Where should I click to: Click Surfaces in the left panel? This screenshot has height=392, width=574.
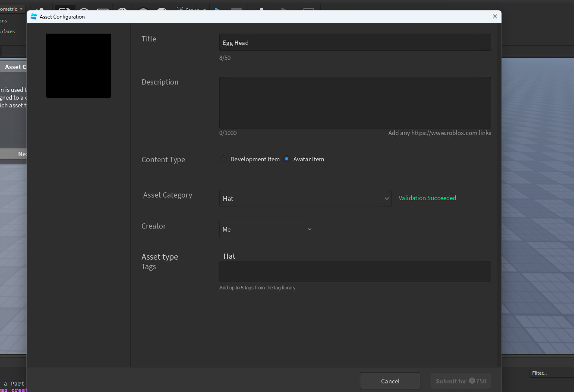coord(8,31)
